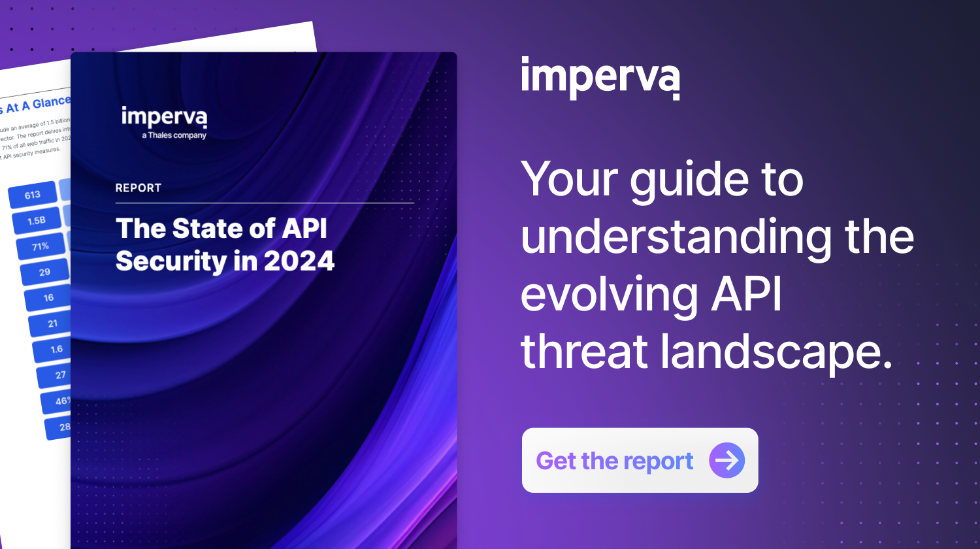Click the large white Imperva logo
Image resolution: width=980 pixels, height=549 pixels.
600,78
